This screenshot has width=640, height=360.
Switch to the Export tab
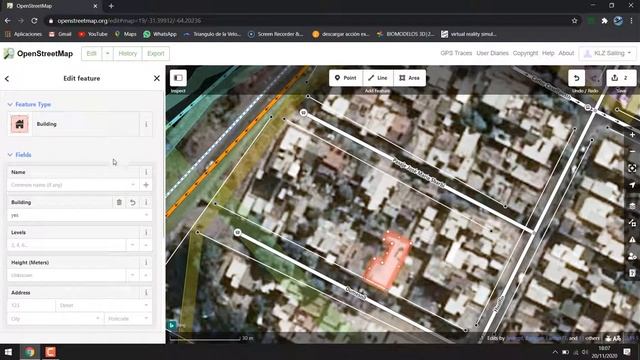156,53
